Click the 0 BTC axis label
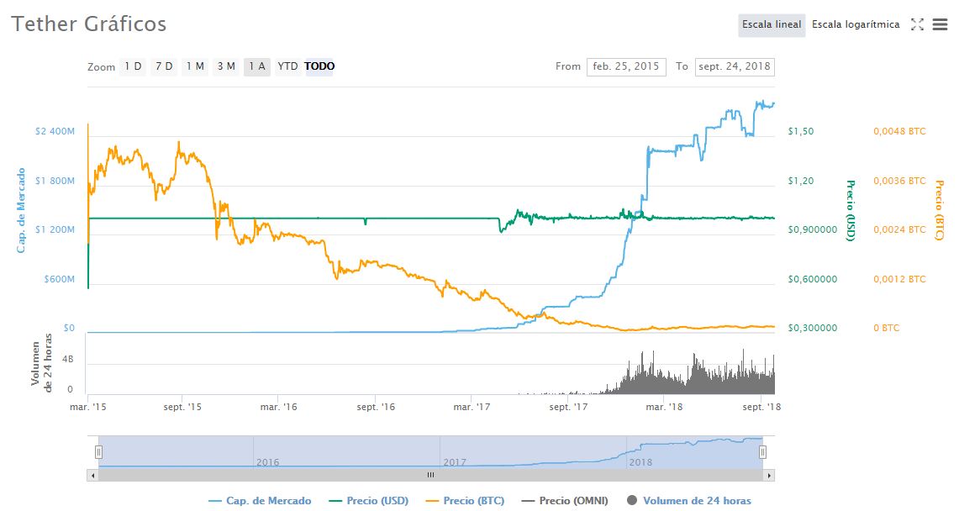Viewport: 980px width, 511px height. click(x=886, y=328)
